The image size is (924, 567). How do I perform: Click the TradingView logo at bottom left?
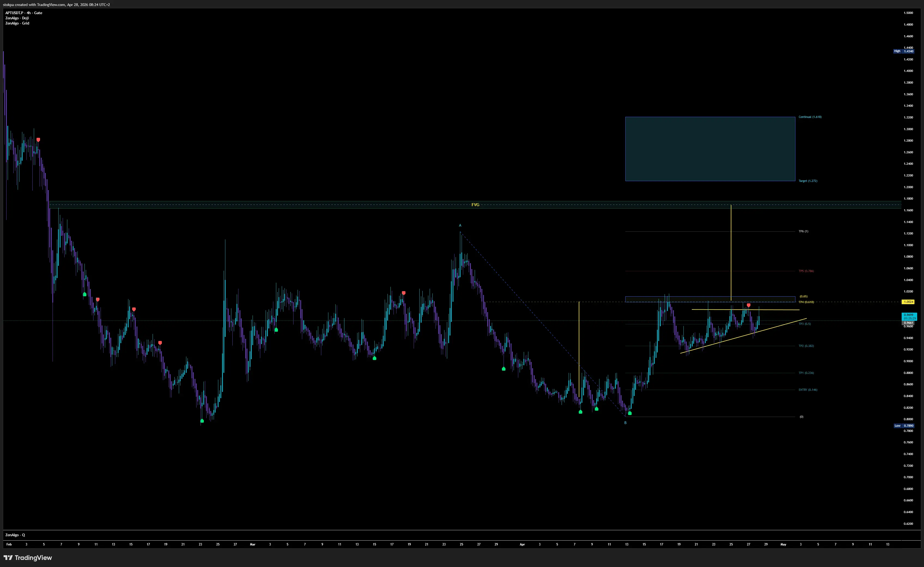coord(28,558)
